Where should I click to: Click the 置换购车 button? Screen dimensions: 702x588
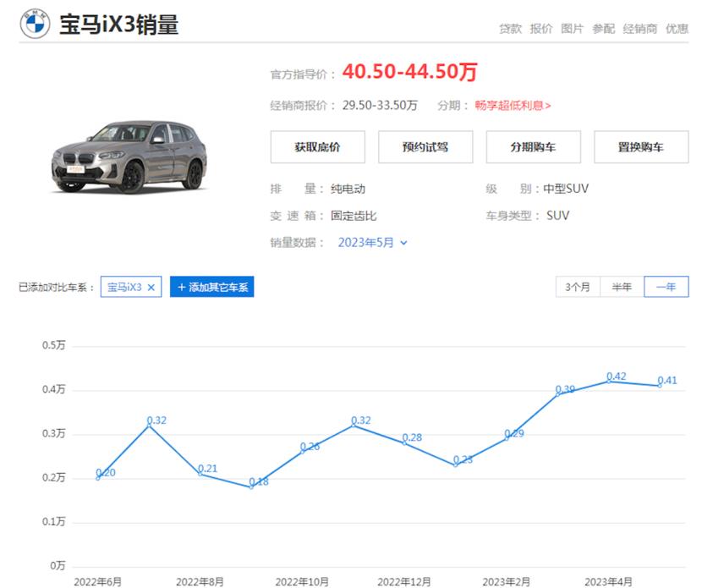click(641, 147)
